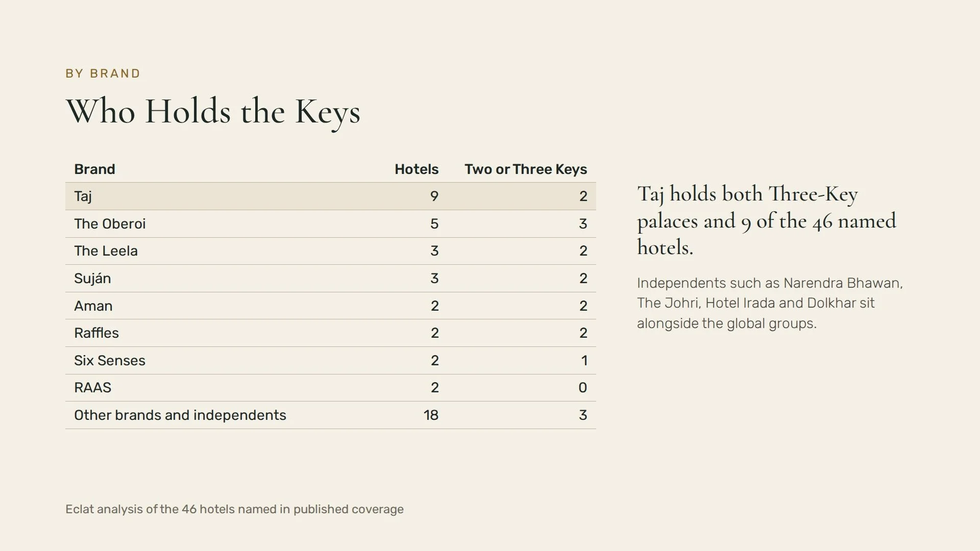
Task: Select The Oberoi brand row
Action: (x=331, y=224)
